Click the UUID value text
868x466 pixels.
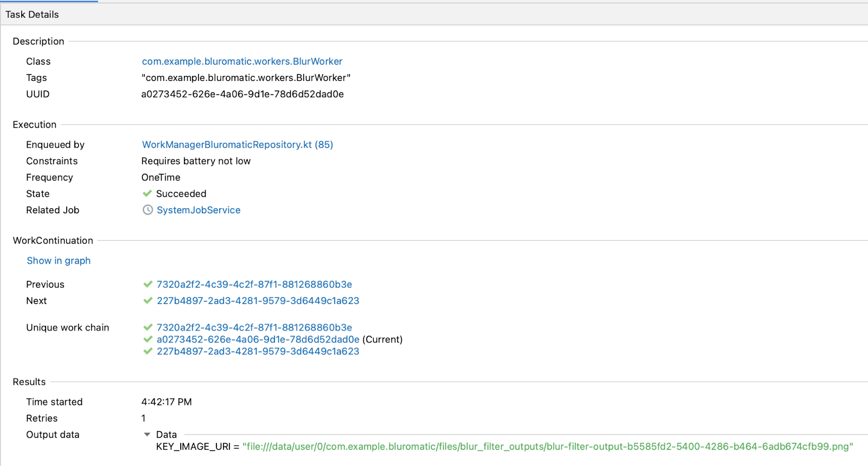[242, 94]
